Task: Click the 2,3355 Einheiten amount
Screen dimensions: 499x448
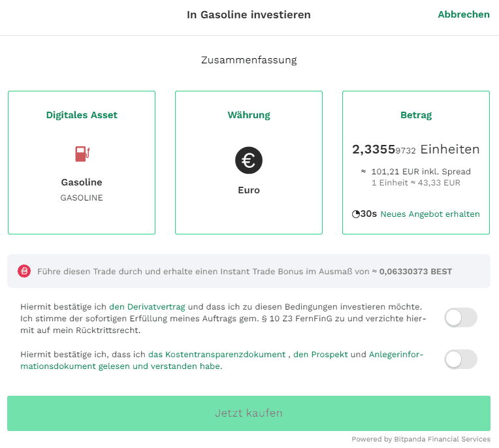Action: [x=415, y=150]
